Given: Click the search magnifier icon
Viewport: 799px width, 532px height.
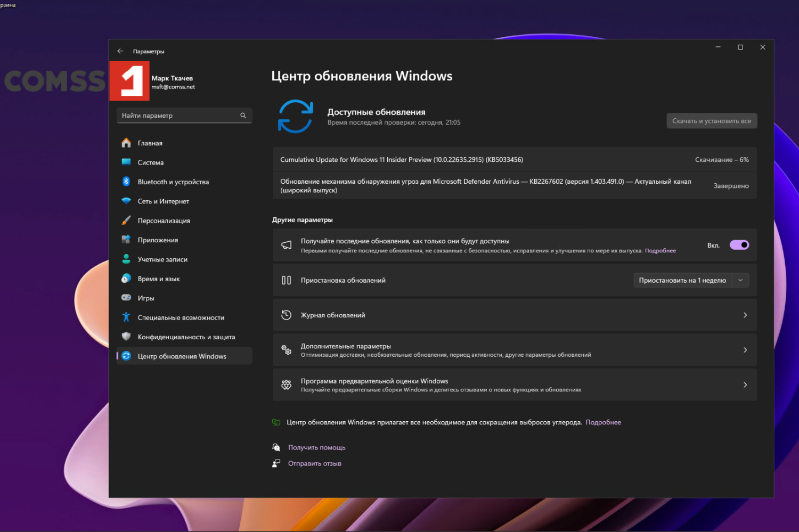Looking at the screenshot, I should [x=243, y=116].
